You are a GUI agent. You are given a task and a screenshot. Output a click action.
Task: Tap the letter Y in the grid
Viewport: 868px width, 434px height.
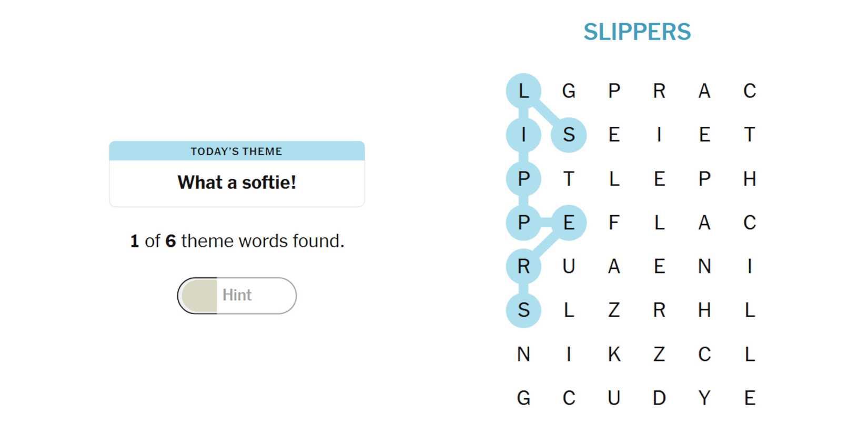[x=704, y=398]
